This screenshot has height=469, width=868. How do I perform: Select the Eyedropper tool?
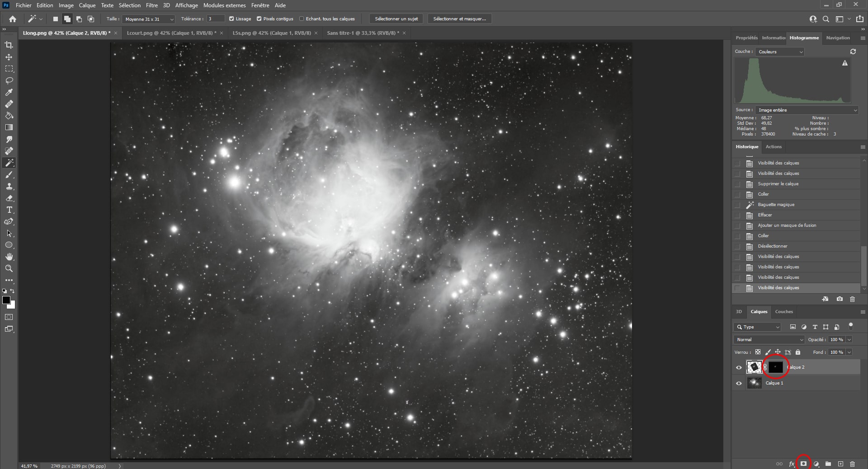[9, 92]
